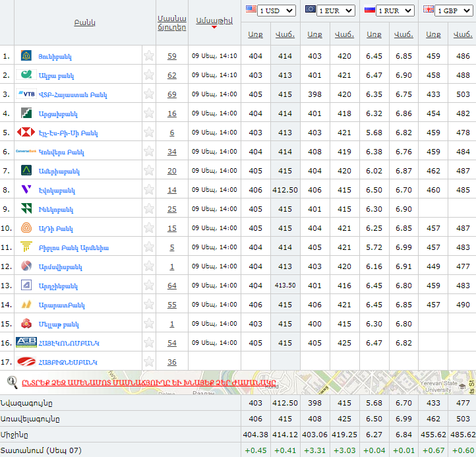Sort by RUR Վաճ. column header
This screenshot has width=476, height=457.
403,34
